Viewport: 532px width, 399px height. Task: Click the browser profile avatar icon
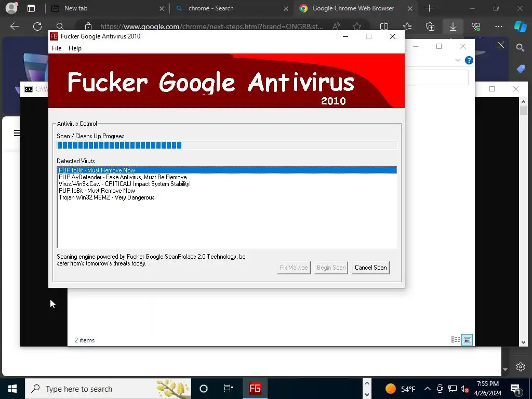point(11,8)
